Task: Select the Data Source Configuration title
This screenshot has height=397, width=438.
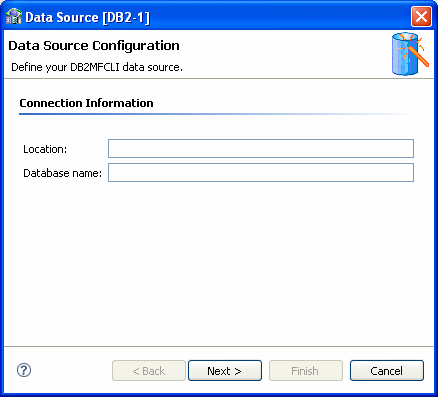Action: (94, 46)
